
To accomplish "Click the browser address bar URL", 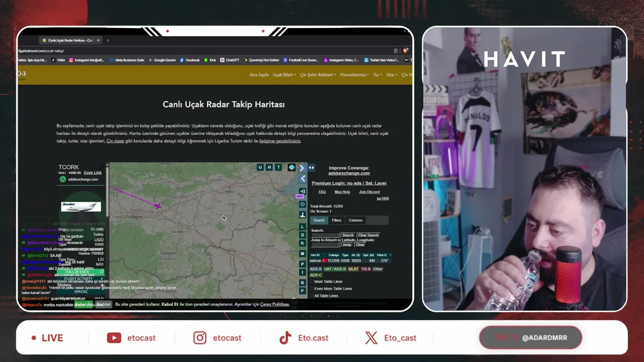I will (41, 51).
